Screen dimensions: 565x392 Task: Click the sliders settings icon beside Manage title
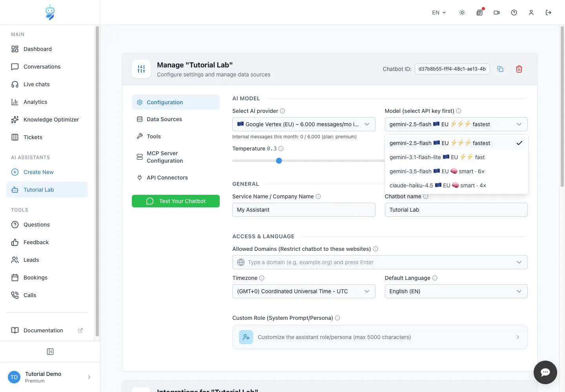pyautogui.click(x=141, y=69)
